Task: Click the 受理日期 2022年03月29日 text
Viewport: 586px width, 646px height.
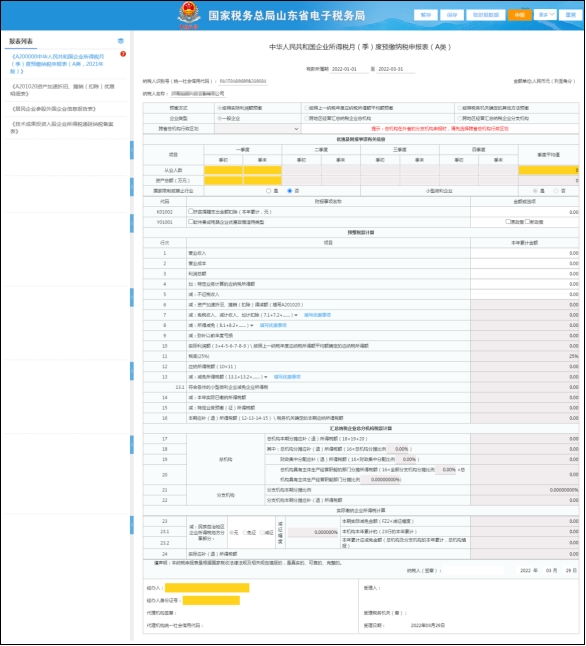Action: point(427,625)
